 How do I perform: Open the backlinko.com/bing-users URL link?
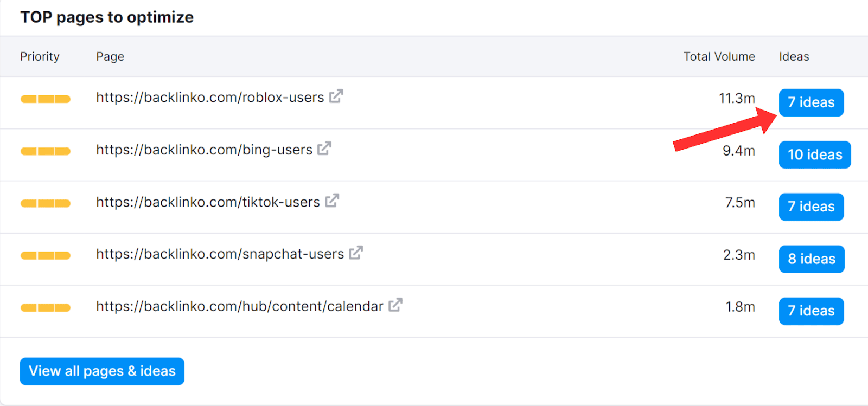(204, 150)
